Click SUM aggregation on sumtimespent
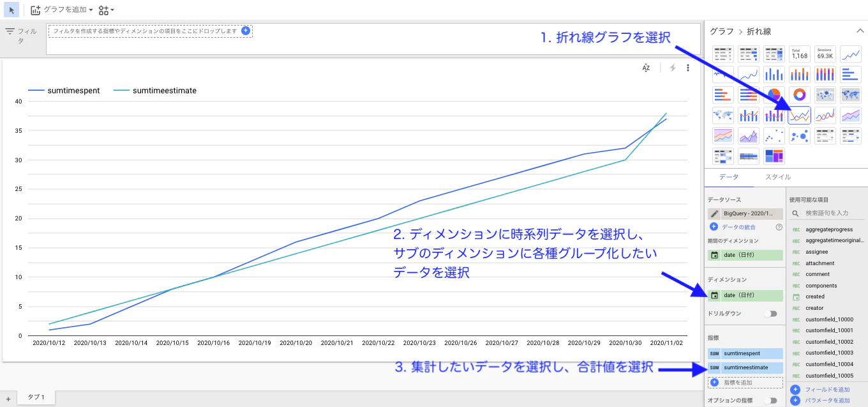Screen dimensions: 868x407 coord(714,353)
